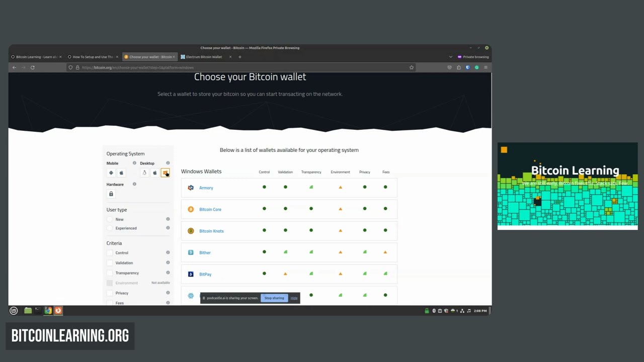Select the Apple iOS mobile icon
Screen dimensions: 644x362
pyautogui.click(x=121, y=173)
